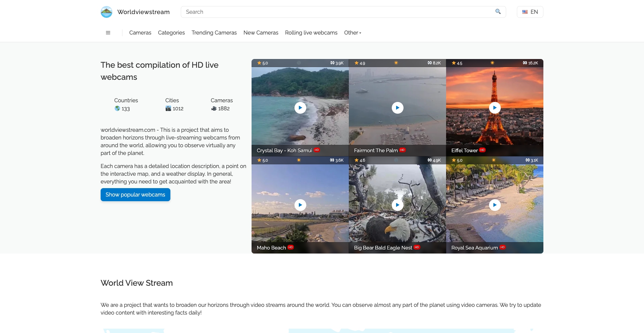644x333 pixels.
Task: Click the viewer count icon on Eiffel Tower camera
Action: tap(525, 63)
